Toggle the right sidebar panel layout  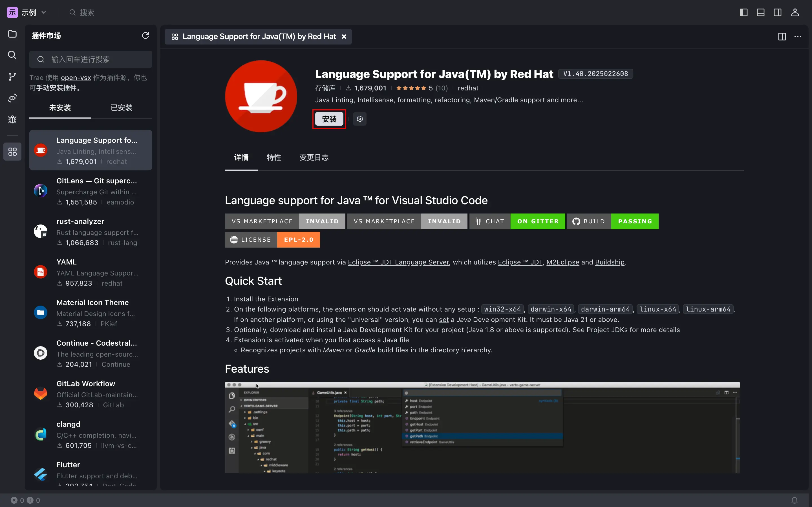(x=777, y=12)
